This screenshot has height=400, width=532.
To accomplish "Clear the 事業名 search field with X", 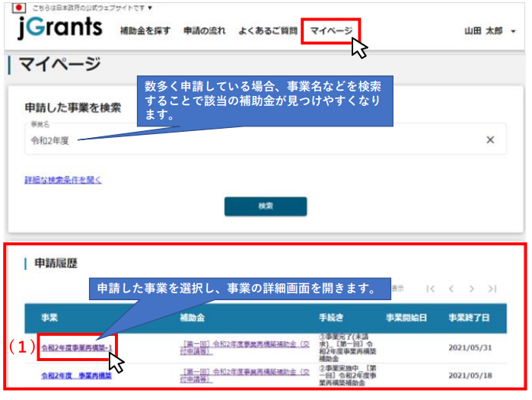I will (x=490, y=140).
